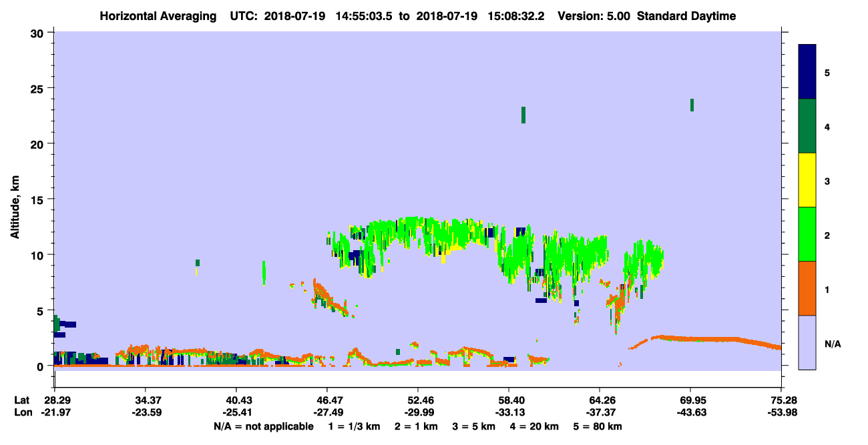Click the longitude value -53.98
Image resolution: width=868 pixels, height=445 pixels.
click(781, 412)
